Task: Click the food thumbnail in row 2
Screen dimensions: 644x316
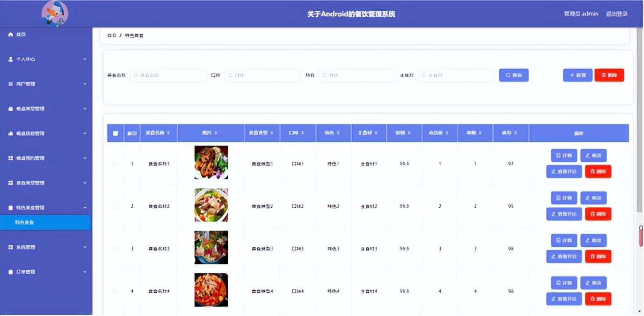Action: (x=211, y=205)
